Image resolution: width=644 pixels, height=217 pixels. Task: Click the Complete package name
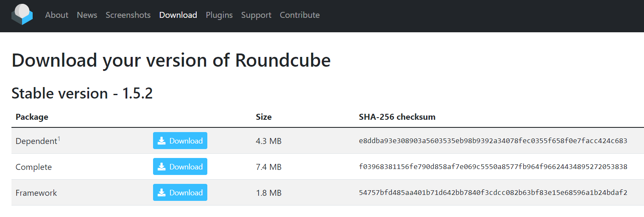33,167
